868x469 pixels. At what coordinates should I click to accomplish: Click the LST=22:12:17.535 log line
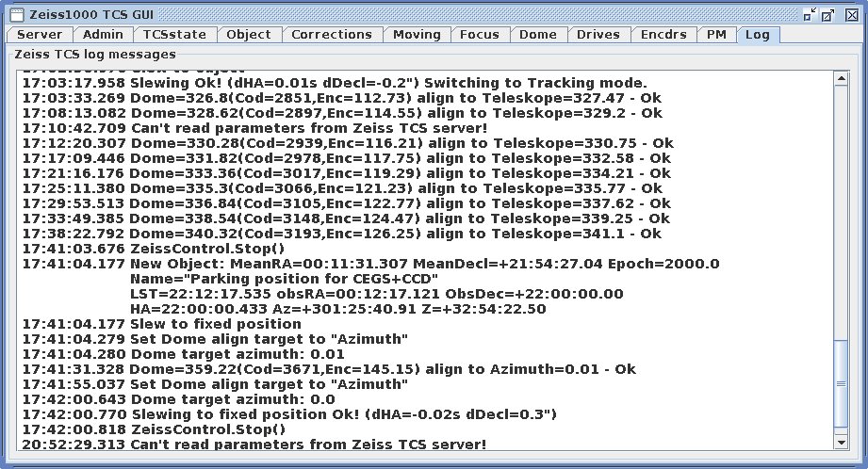(x=376, y=294)
